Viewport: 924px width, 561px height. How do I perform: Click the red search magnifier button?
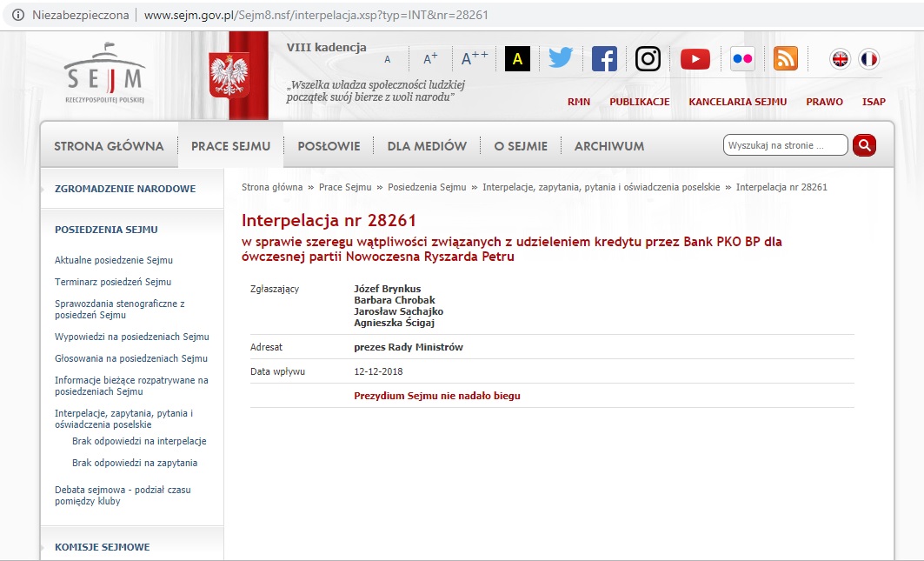(x=864, y=145)
